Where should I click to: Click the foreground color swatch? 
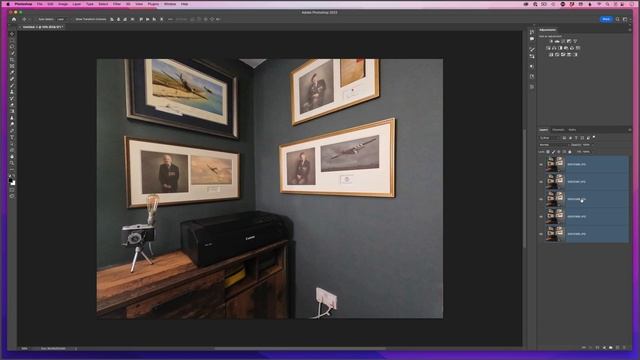pyautogui.click(x=11, y=180)
